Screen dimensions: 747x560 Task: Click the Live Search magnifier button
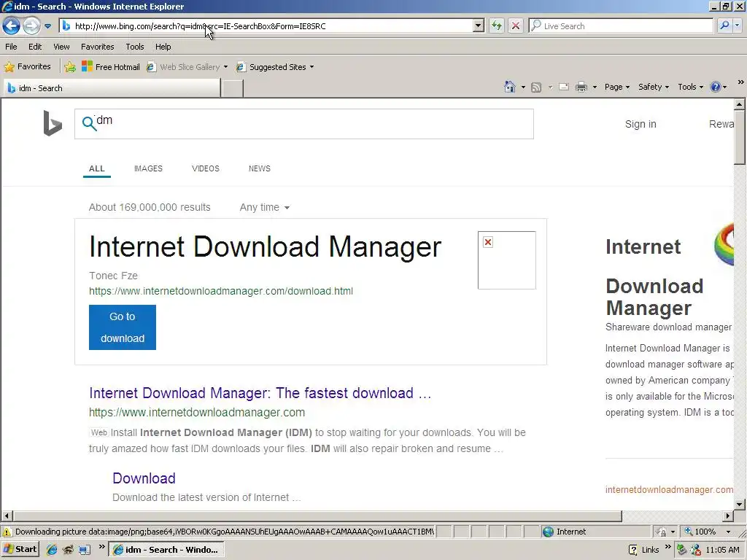coord(724,26)
